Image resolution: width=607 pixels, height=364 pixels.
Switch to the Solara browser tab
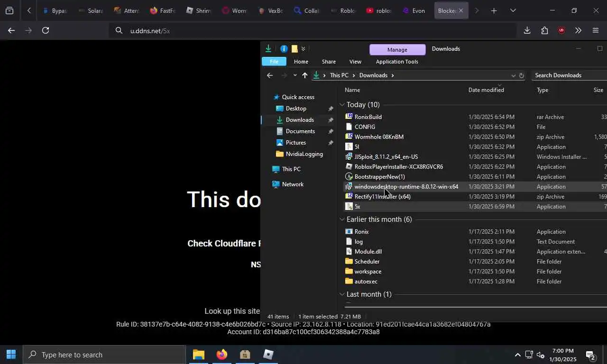(91, 10)
